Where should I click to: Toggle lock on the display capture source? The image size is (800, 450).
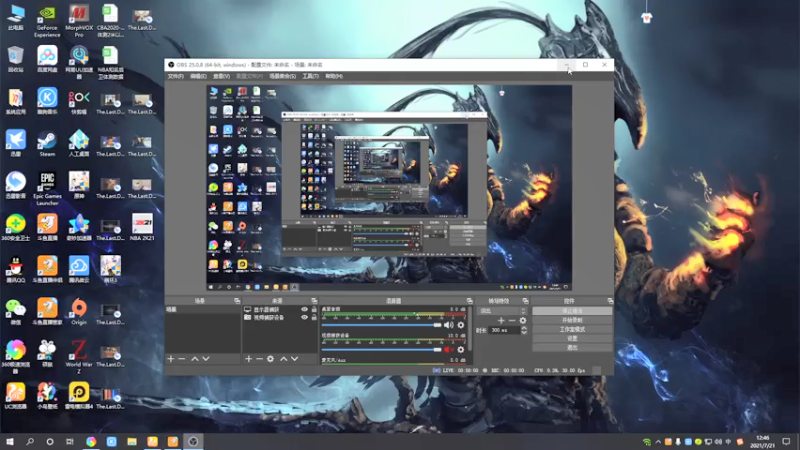314,310
